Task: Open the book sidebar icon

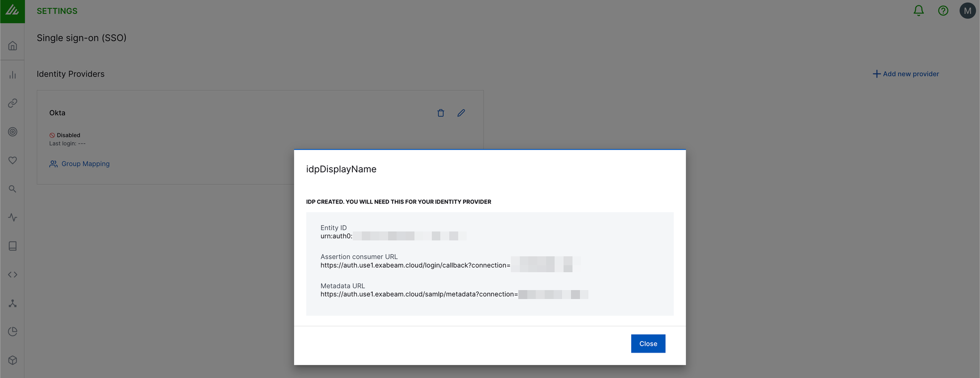Action: point(12,246)
